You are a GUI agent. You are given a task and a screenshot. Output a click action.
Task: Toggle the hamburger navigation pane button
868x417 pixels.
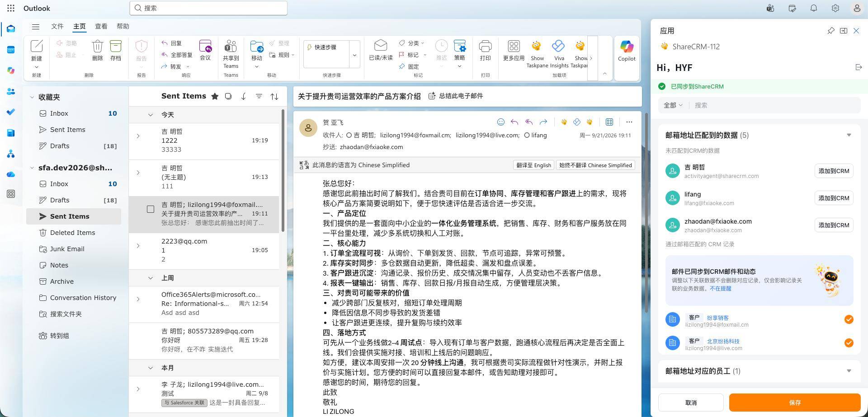36,27
